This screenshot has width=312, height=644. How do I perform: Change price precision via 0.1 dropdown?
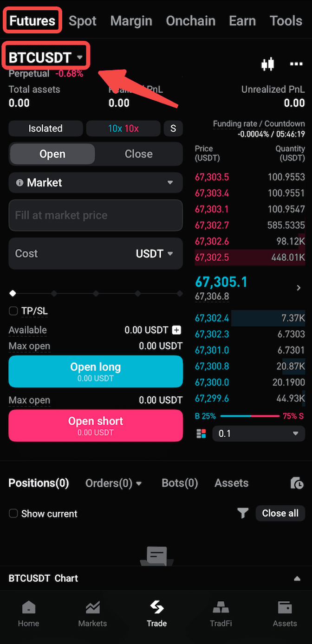coord(259,433)
